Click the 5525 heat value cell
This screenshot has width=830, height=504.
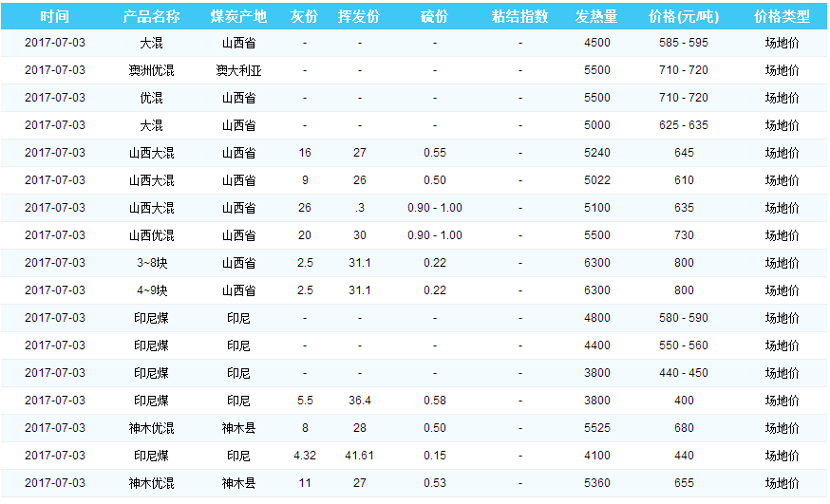pos(596,428)
